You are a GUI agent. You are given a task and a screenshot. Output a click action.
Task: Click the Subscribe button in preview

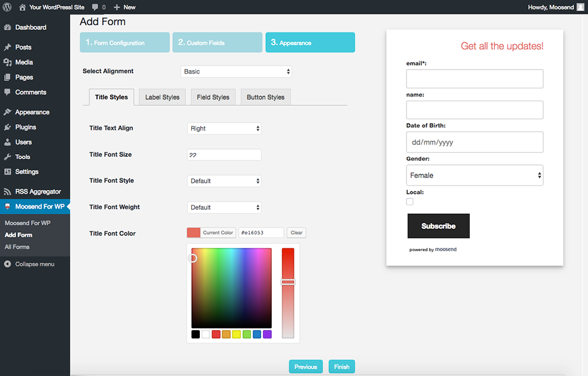point(438,226)
